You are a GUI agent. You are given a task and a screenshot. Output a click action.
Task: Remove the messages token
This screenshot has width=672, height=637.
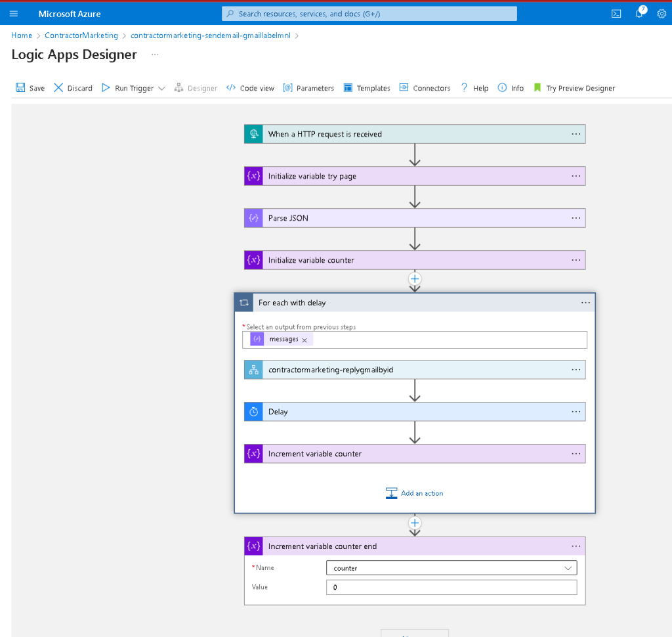click(x=304, y=340)
